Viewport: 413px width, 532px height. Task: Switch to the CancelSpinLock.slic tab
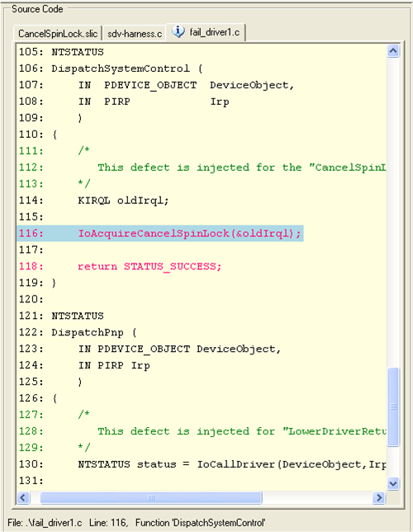(x=58, y=34)
